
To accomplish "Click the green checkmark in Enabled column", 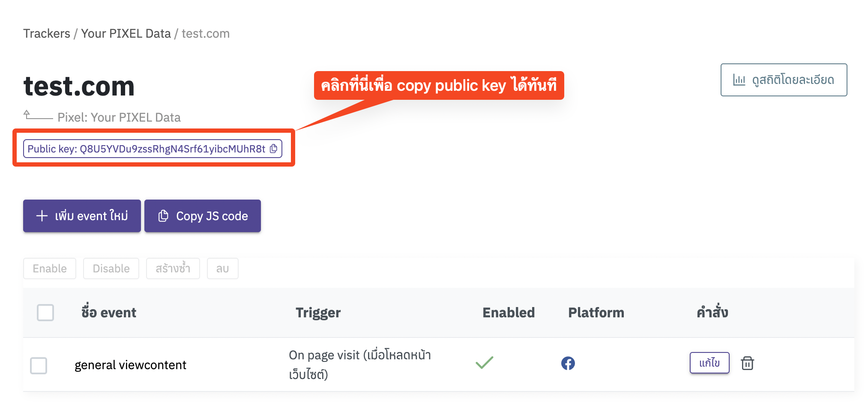I will 485,362.
